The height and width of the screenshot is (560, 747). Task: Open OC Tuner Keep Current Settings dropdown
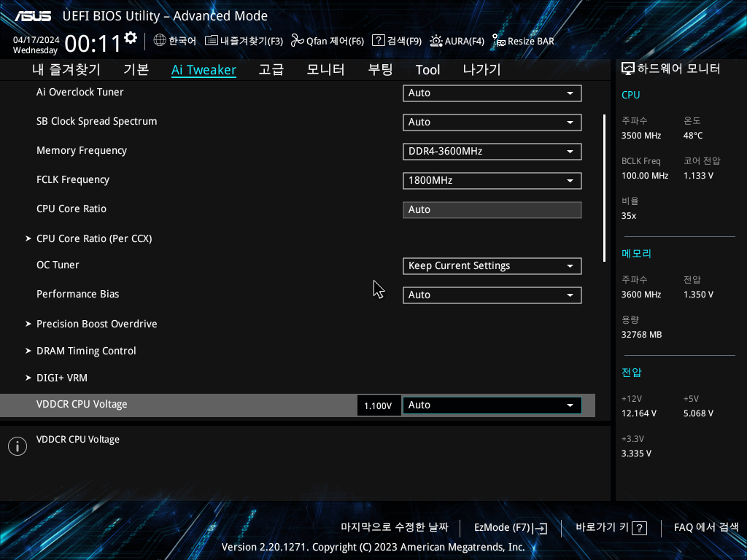coord(492,265)
